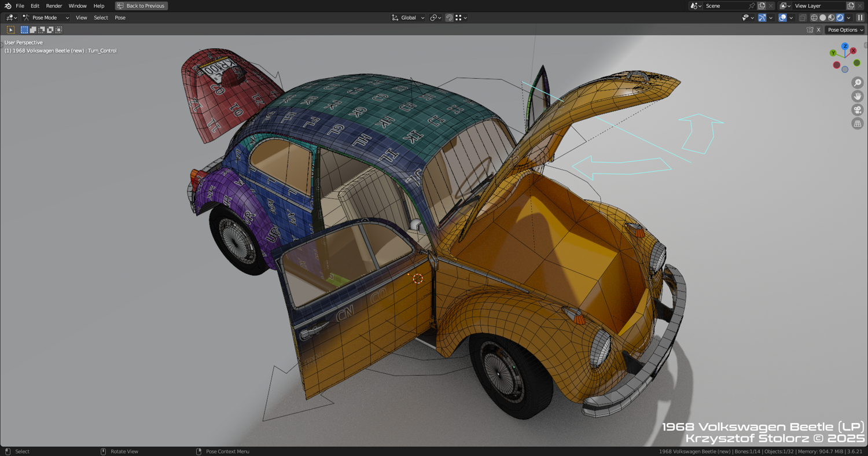Expand the overlays options arrow
The height and width of the screenshot is (456, 868).
click(x=791, y=18)
